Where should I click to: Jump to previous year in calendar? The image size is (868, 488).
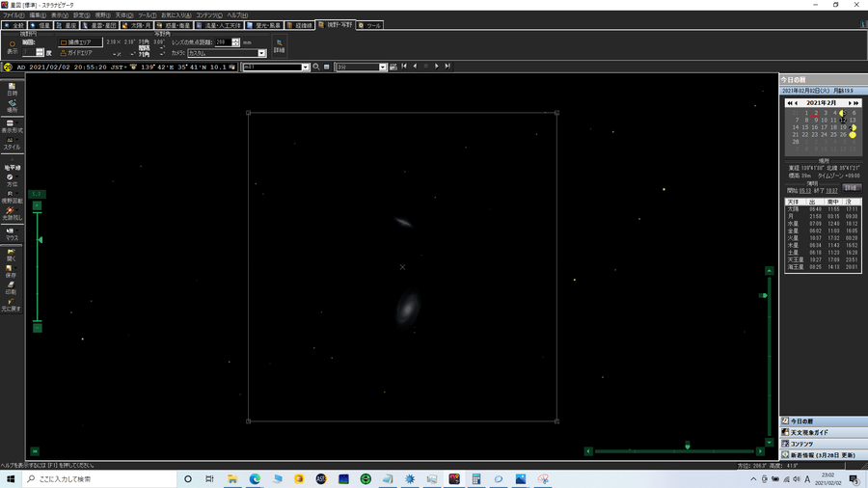(789, 103)
